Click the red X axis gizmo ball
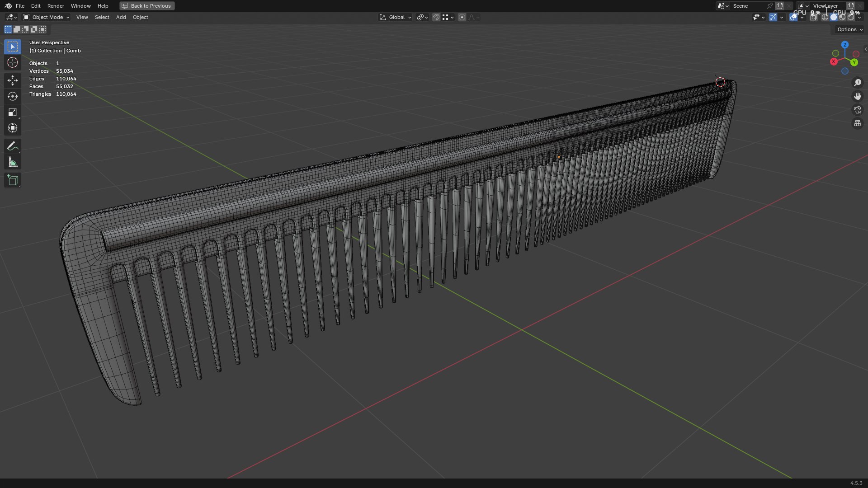The image size is (868, 488). pyautogui.click(x=834, y=61)
